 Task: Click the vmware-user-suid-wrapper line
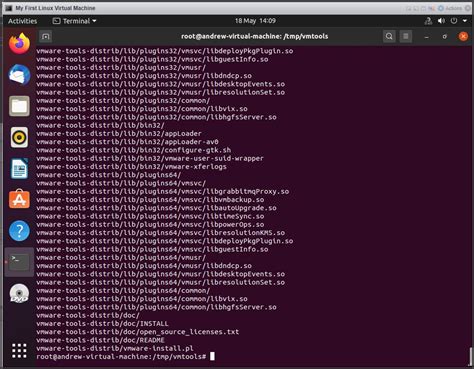click(150, 158)
